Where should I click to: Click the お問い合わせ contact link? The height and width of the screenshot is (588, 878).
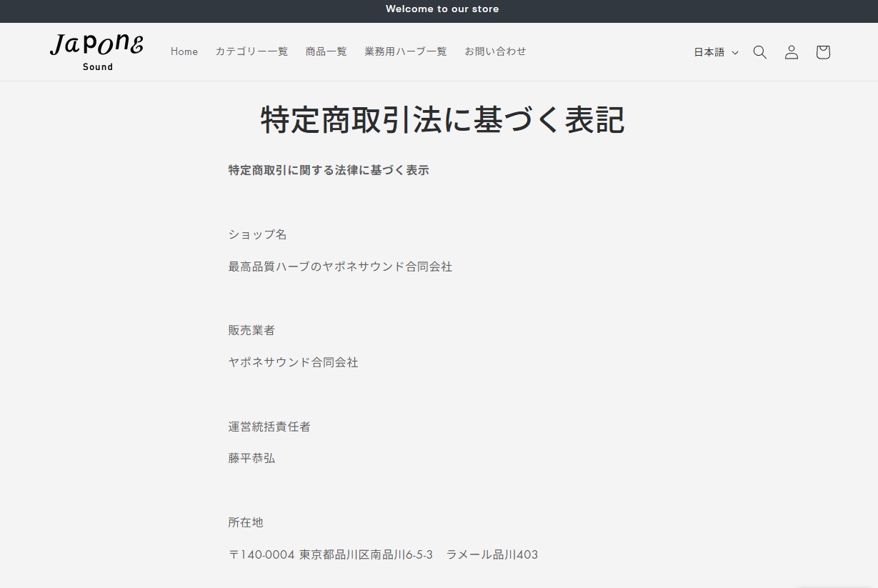tap(495, 51)
